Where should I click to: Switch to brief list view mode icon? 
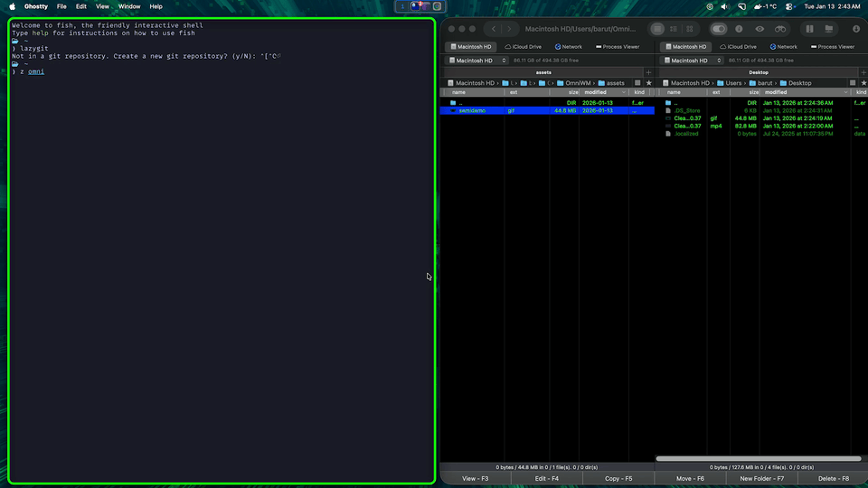click(673, 29)
